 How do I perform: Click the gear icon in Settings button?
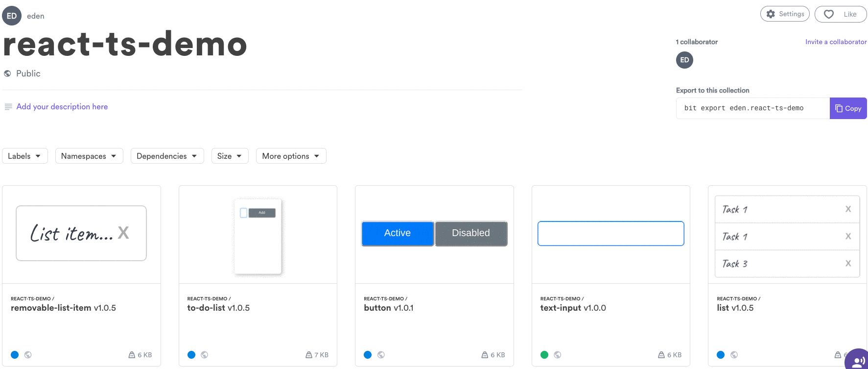[771, 14]
